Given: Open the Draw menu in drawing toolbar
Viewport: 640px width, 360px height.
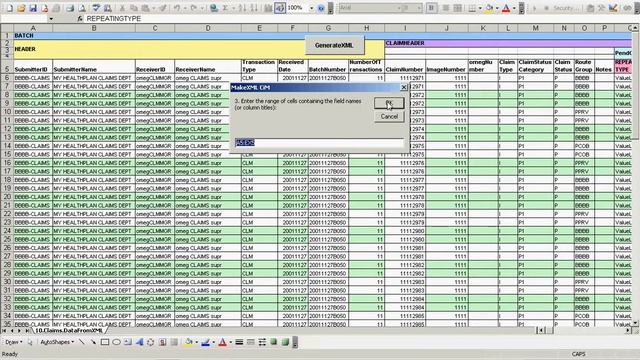Looking at the screenshot, I should 14,342.
